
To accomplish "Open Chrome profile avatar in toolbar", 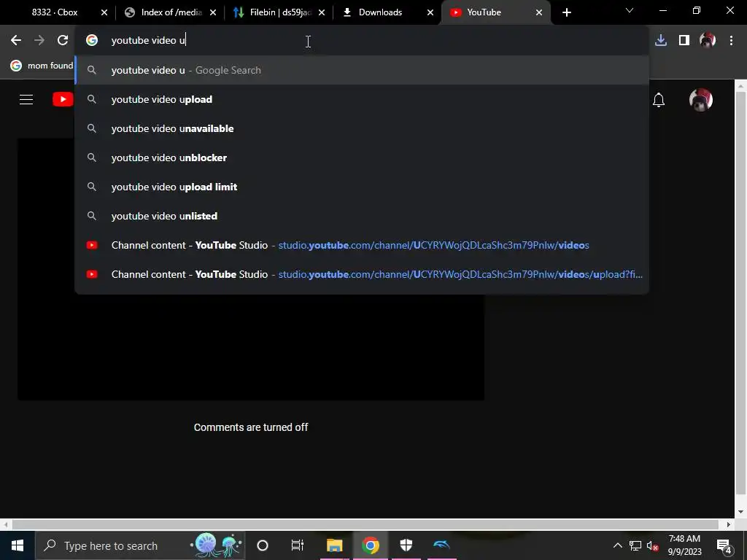I will pos(708,41).
